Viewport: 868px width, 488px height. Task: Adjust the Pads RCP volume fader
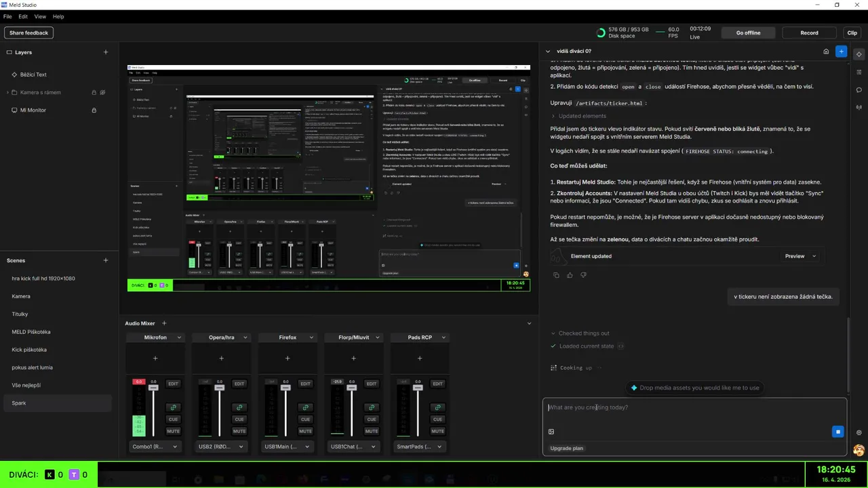[418, 388]
